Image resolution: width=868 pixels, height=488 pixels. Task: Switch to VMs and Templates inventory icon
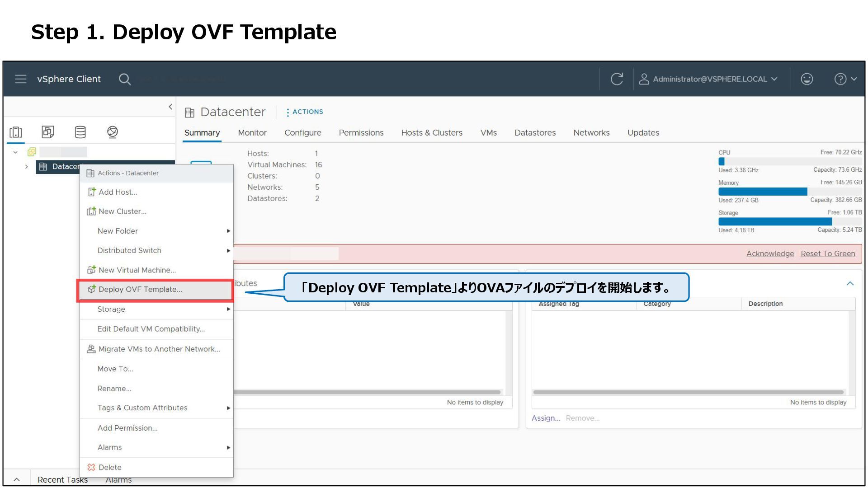click(48, 132)
